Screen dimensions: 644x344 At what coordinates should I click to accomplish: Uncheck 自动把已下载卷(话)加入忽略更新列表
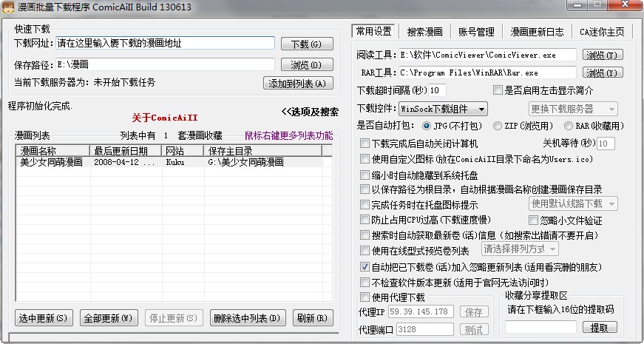coord(365,266)
